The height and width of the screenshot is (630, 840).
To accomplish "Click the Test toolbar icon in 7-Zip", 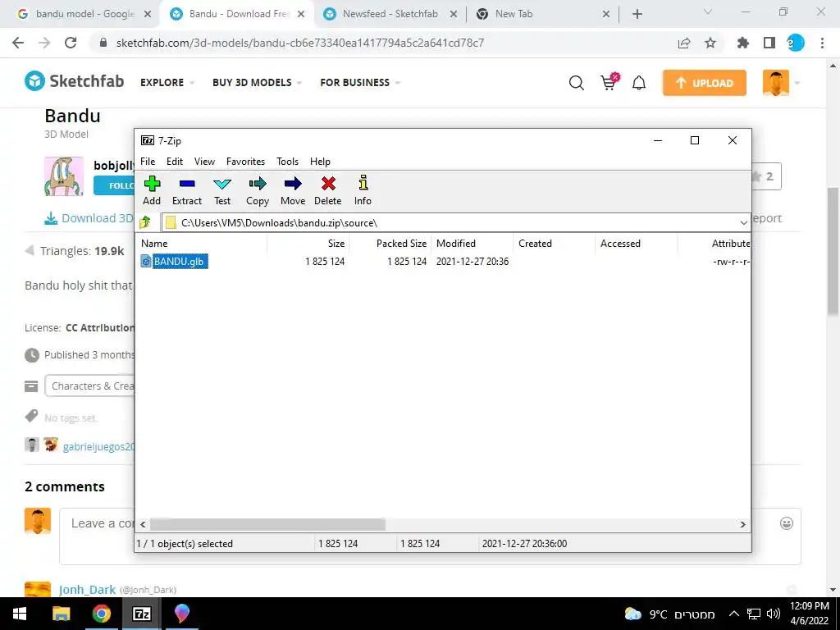I will coord(222,190).
